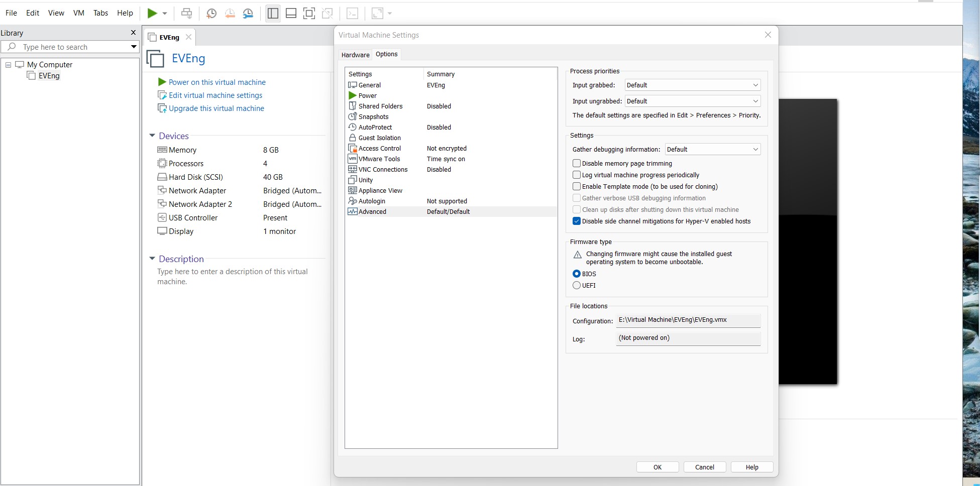This screenshot has height=486, width=980.
Task: Check Enable Template mode for cloning
Action: pos(577,186)
